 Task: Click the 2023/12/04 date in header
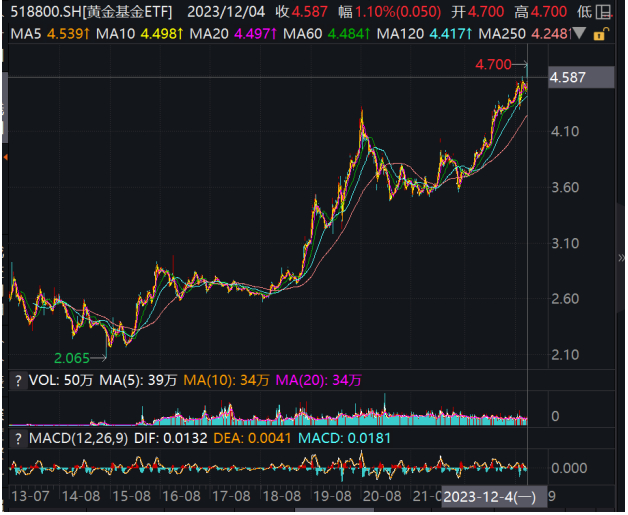click(x=226, y=12)
